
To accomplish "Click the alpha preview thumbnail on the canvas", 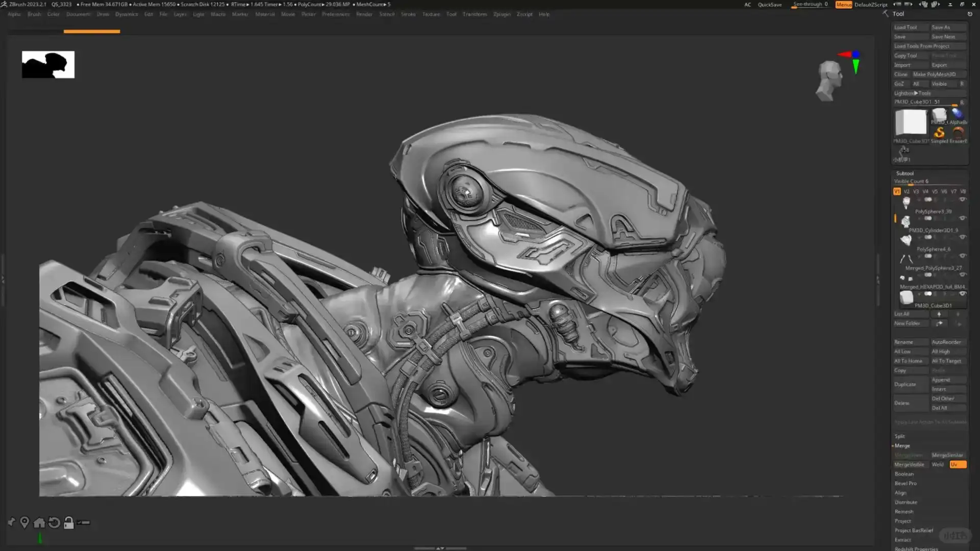I will pos(48,64).
